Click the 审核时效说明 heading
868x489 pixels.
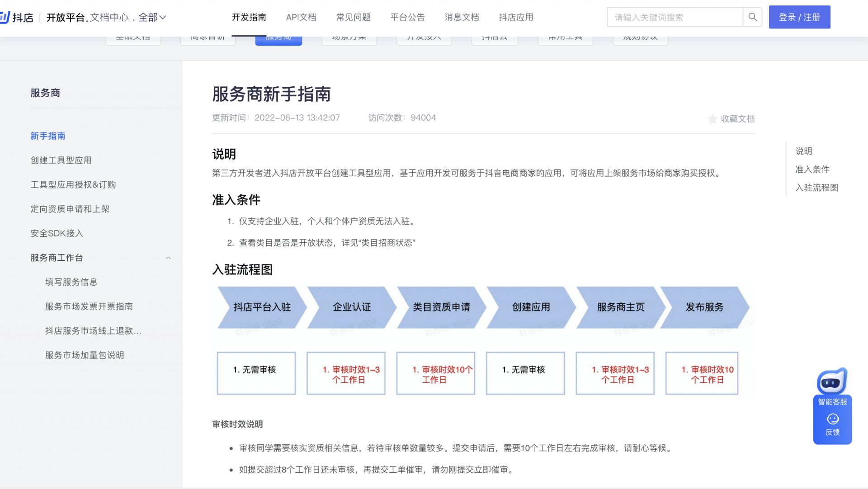237,424
